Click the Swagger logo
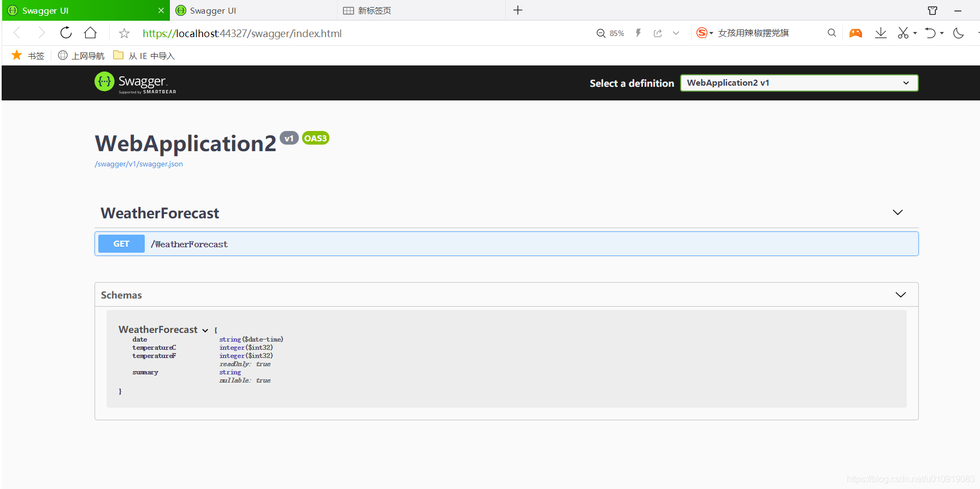980x489 pixels. click(x=135, y=83)
